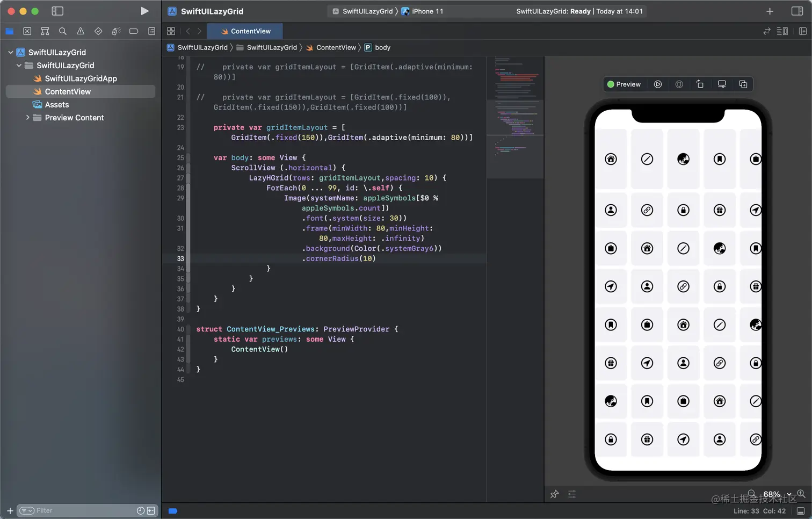This screenshot has height=519, width=812.
Task: Click the Line: 33 Col: 42 indicator
Action: (x=759, y=511)
